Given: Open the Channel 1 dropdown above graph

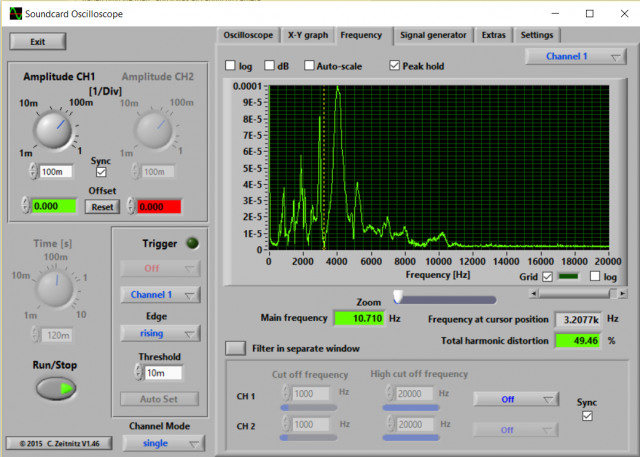Looking at the screenshot, I should 575,57.
